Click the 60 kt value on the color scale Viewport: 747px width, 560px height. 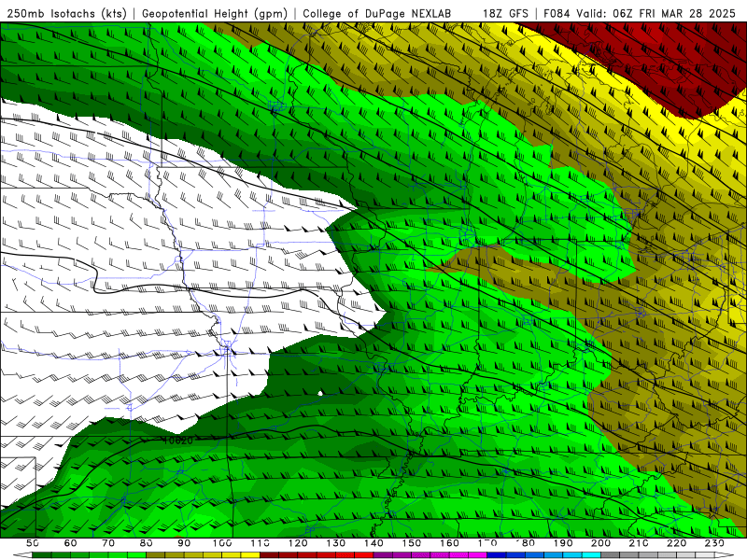pos(70,543)
